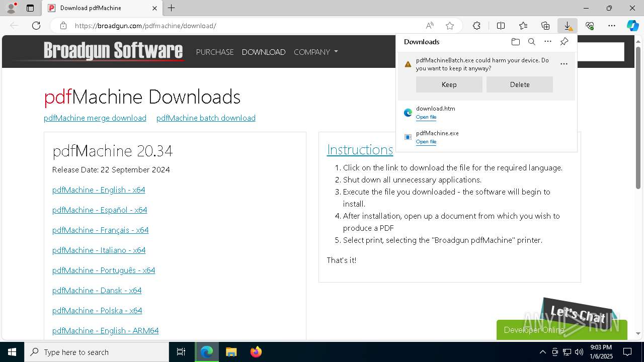Close the Download pdfMachine tab

tap(154, 8)
